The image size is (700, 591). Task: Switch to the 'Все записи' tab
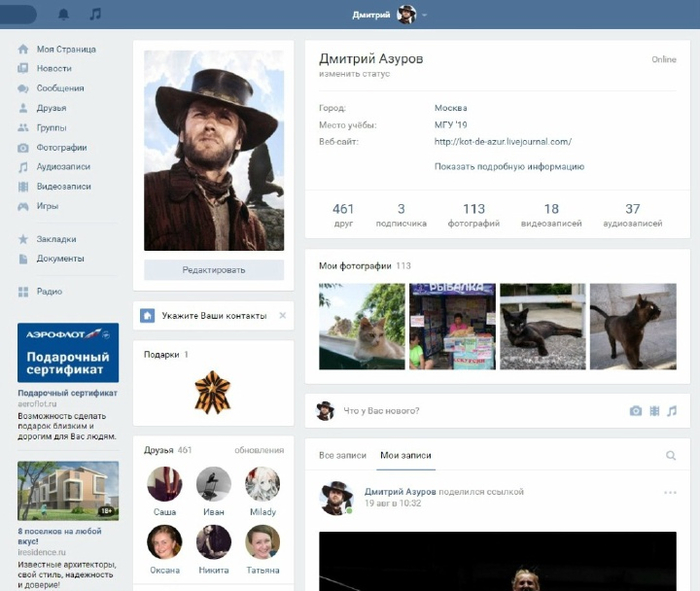(x=342, y=456)
